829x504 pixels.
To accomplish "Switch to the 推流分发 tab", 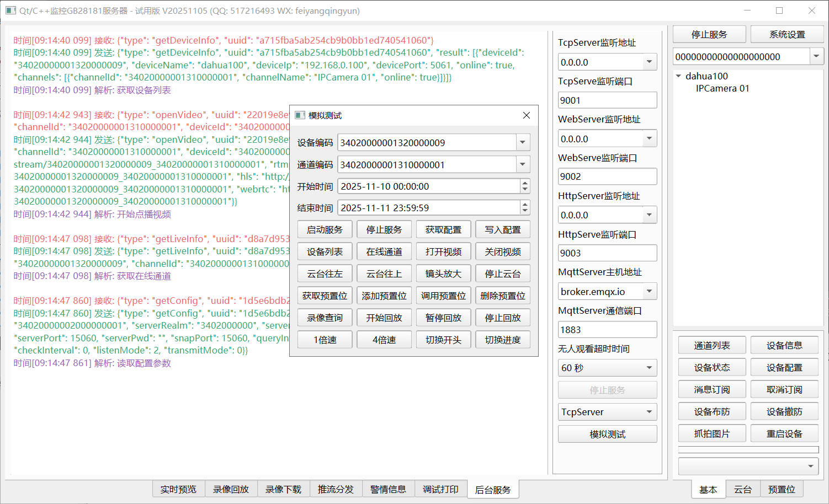I will point(336,490).
